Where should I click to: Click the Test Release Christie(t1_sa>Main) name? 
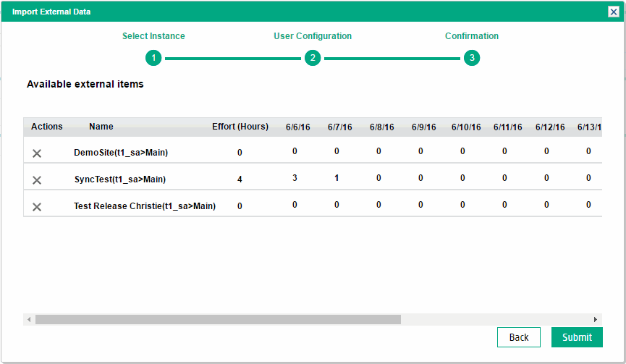pos(145,206)
